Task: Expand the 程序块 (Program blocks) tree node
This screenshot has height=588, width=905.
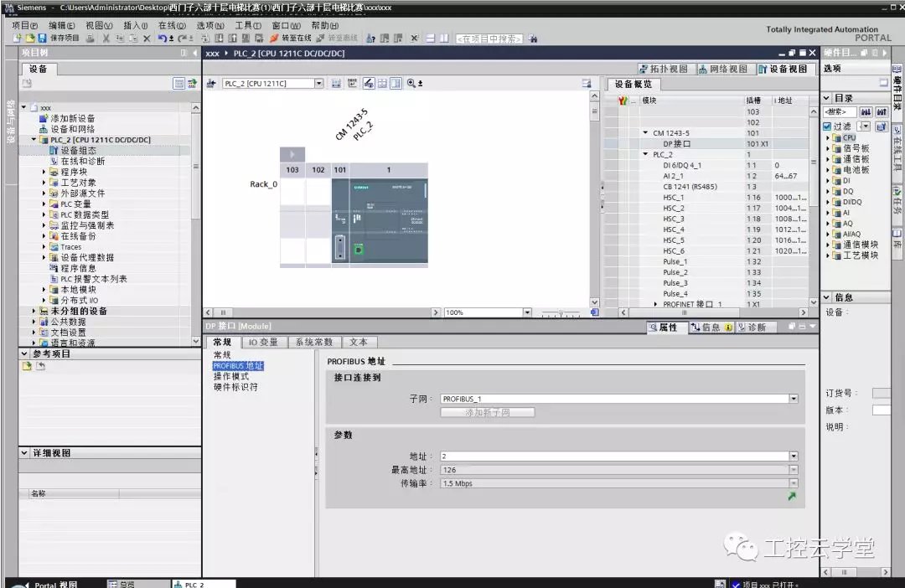Action: [x=44, y=172]
